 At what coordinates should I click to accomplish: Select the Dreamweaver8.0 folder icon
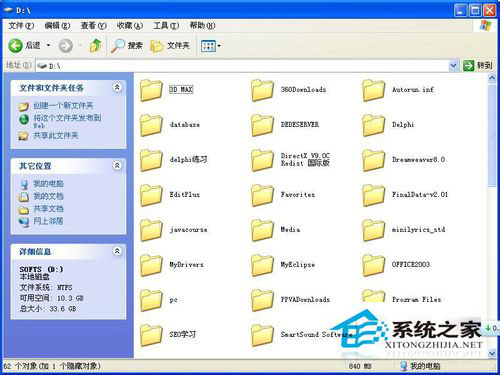pyautogui.click(x=373, y=160)
